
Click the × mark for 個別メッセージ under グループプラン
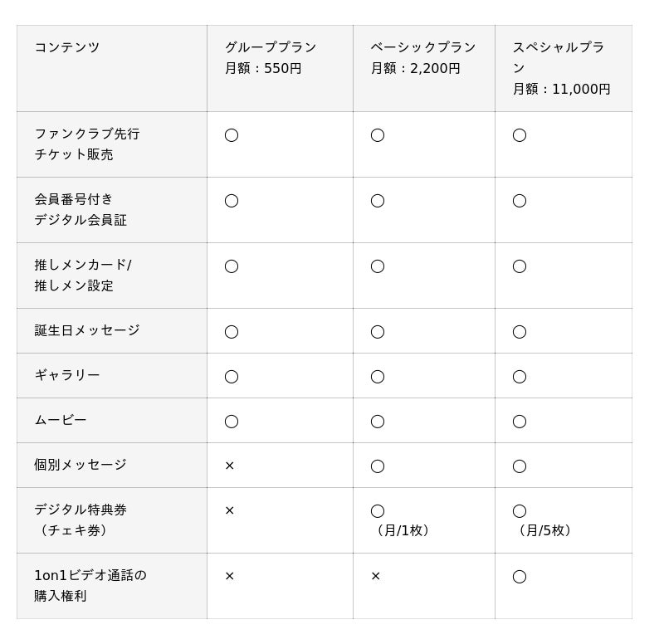pyautogui.click(x=230, y=466)
